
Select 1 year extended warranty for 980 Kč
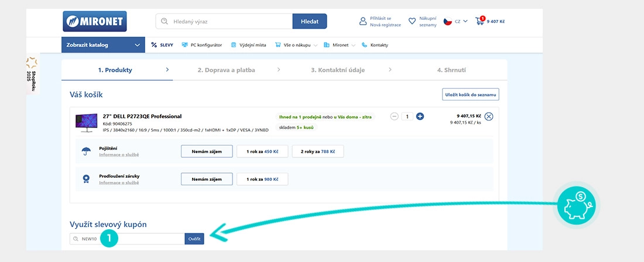coord(262,179)
